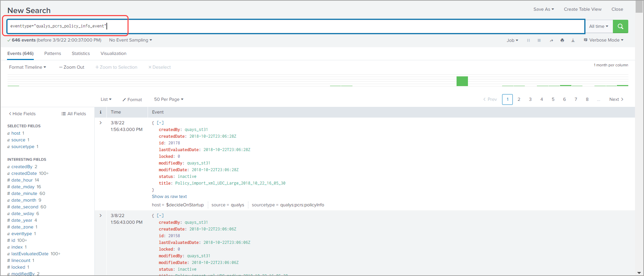
Task: Click the green search magnifier button
Action: coord(620,26)
